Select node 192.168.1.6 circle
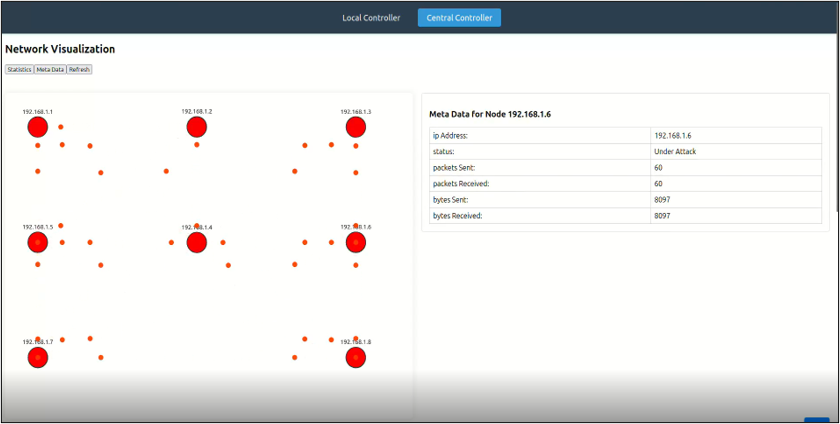 [356, 242]
